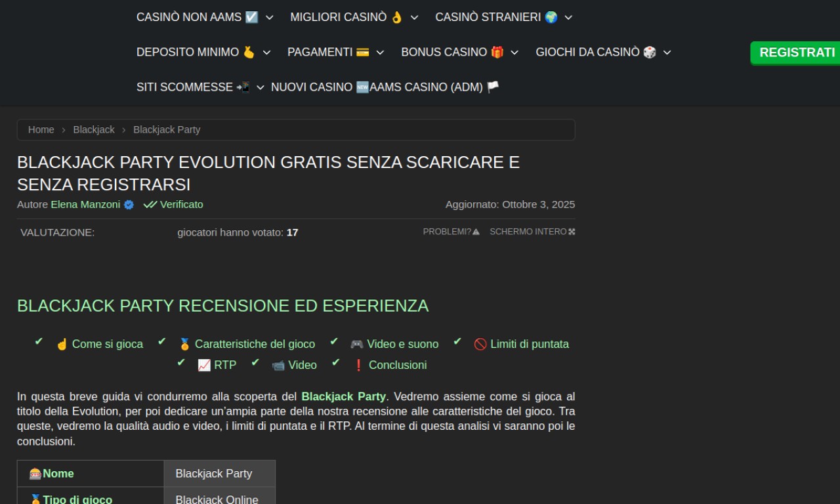Click the prohibited sign icon before Limiti di puntata

[480, 345]
